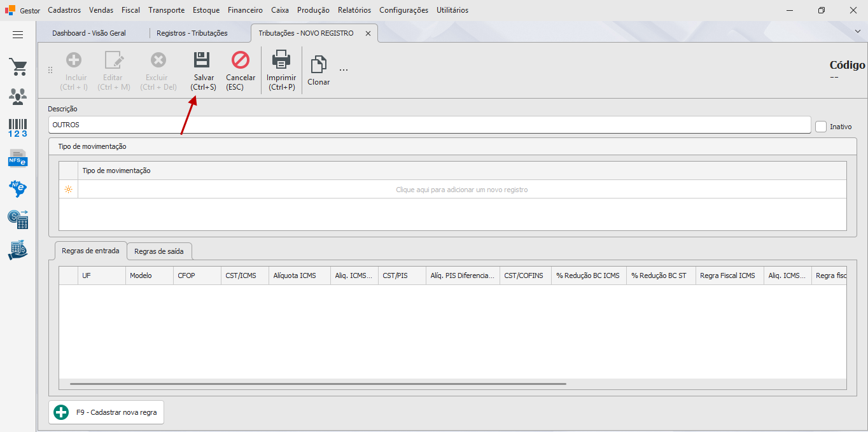Open the toolbar overflow ellipsis
Viewport: 868px width, 432px height.
(344, 69)
